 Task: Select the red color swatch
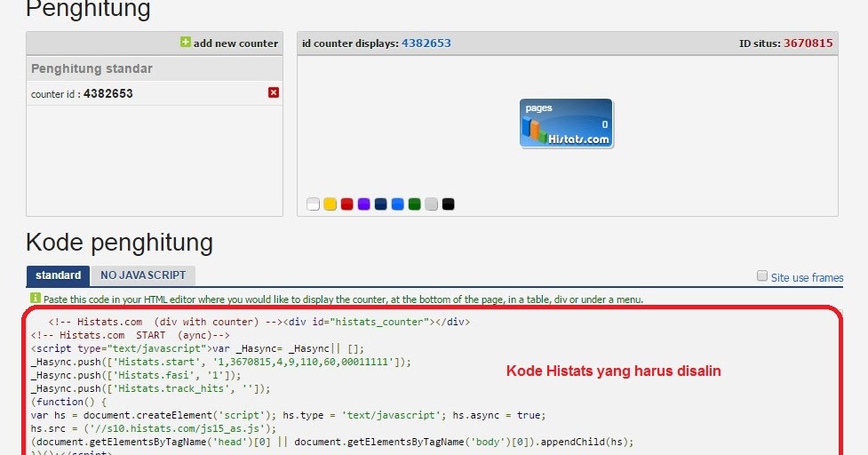347,204
